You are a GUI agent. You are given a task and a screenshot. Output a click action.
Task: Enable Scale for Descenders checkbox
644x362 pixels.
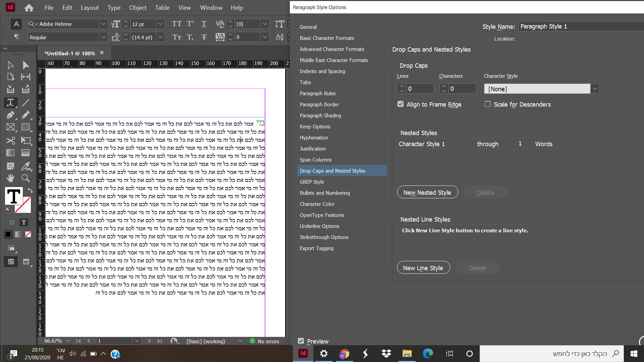[x=487, y=104]
